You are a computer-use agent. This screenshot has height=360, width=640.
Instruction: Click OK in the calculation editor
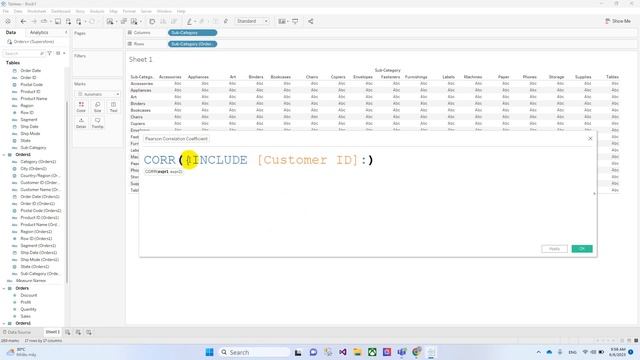(582, 249)
